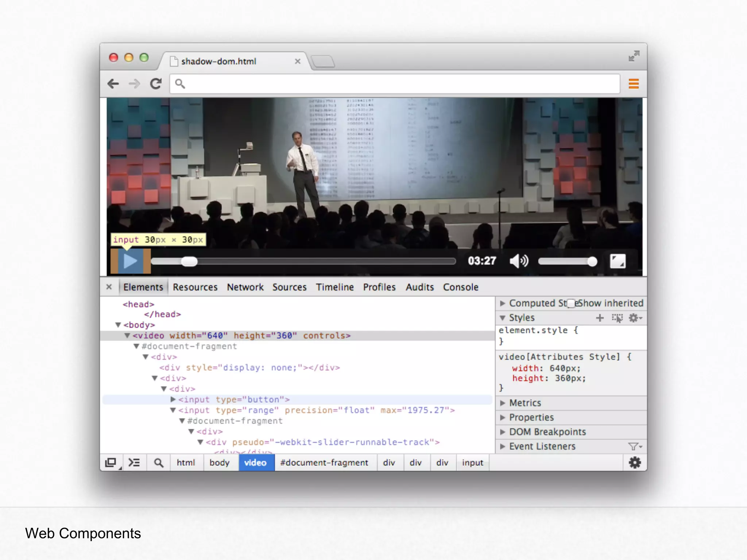The width and height of the screenshot is (747, 560).
Task: Open the Timeline panel tab
Action: point(335,287)
